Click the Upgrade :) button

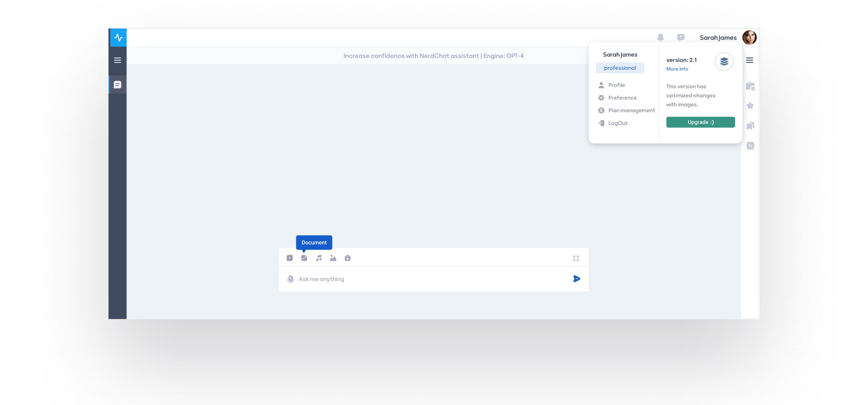[700, 122]
